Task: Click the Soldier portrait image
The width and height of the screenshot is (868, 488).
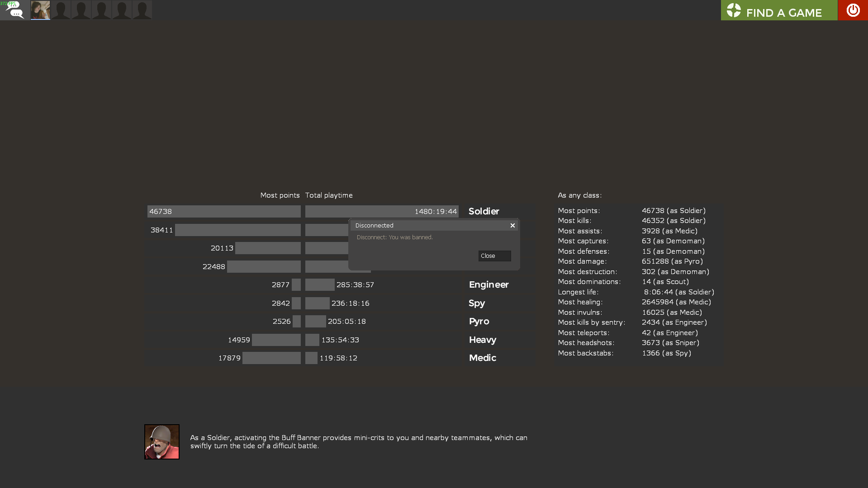Action: (x=162, y=442)
